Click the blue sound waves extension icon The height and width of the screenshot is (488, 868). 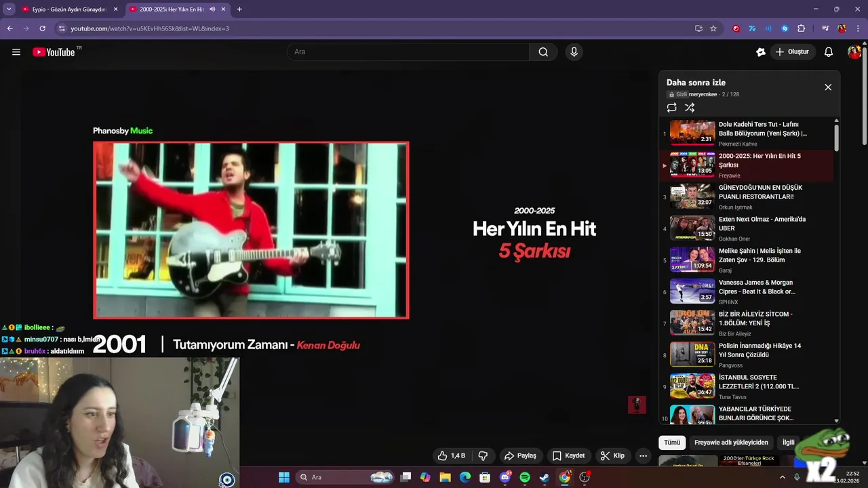(x=768, y=28)
